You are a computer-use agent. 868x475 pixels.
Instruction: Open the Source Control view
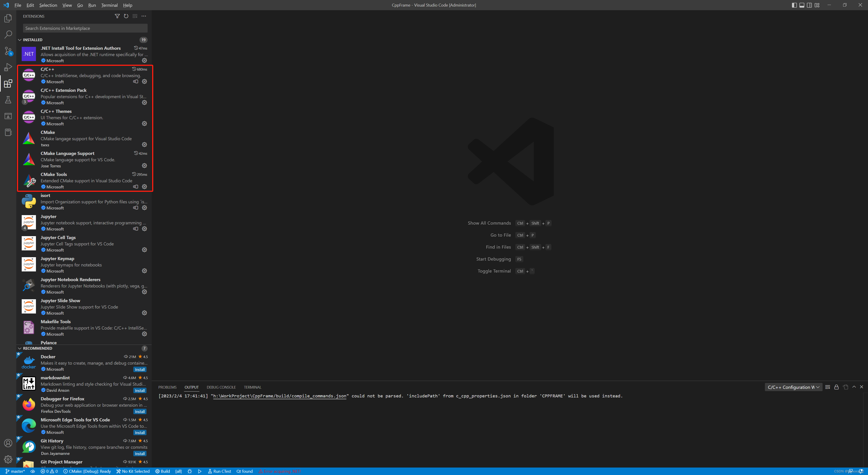pos(8,51)
